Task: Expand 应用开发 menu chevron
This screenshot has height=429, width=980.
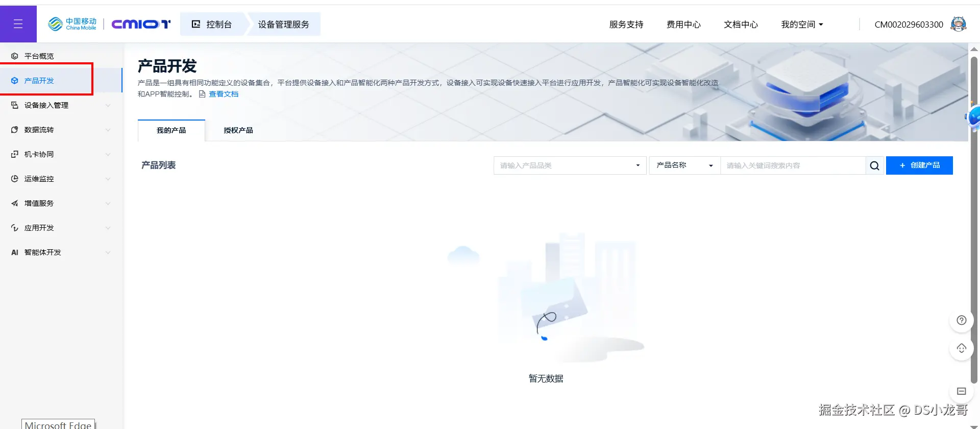Action: tap(108, 228)
